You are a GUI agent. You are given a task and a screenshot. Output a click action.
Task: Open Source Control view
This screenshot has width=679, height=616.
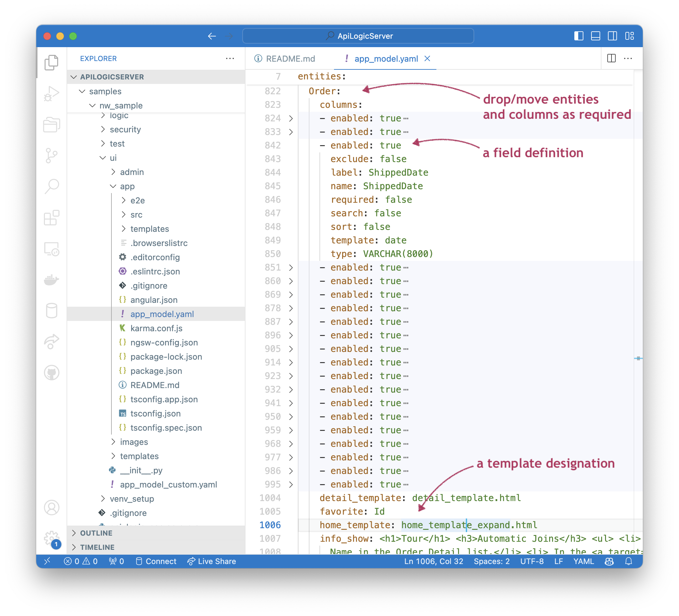coord(52,156)
